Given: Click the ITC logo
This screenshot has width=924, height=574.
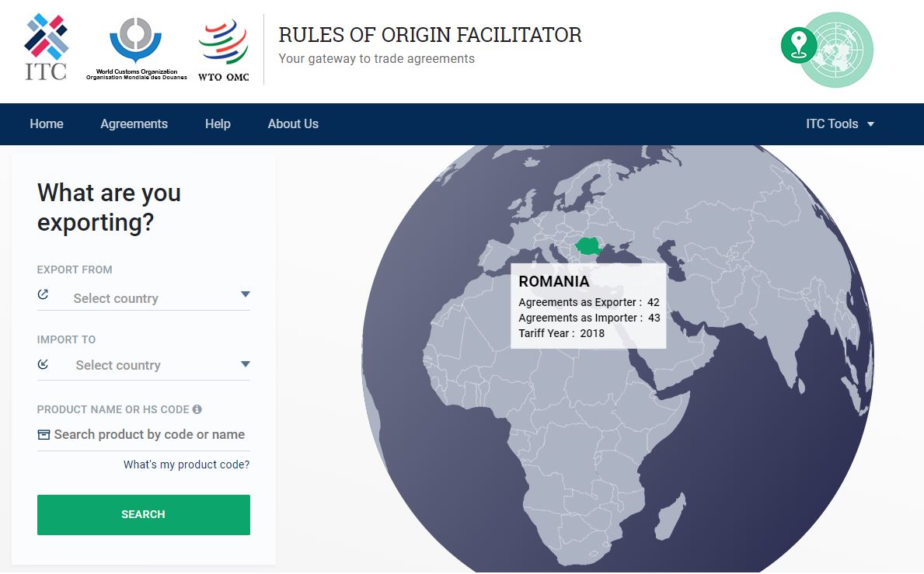Looking at the screenshot, I should coord(46,47).
